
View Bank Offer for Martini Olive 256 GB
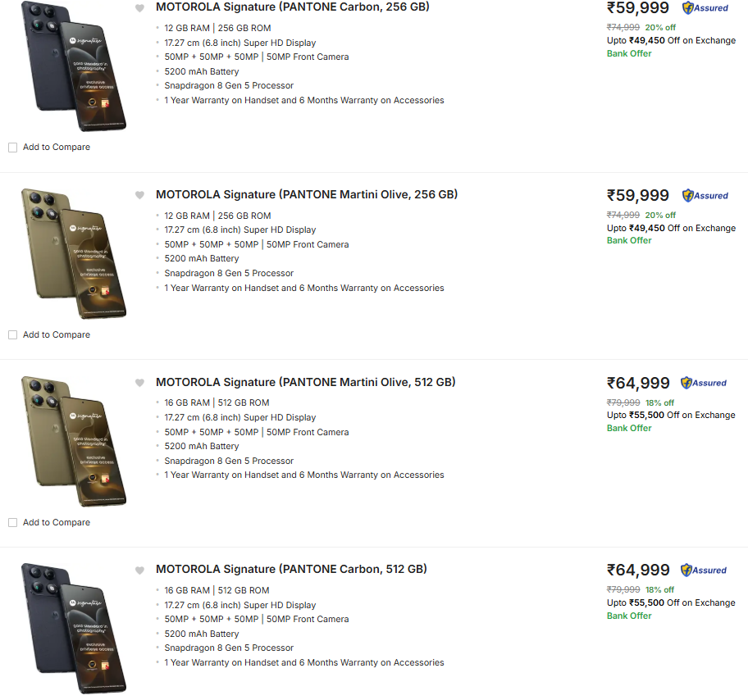coord(629,240)
